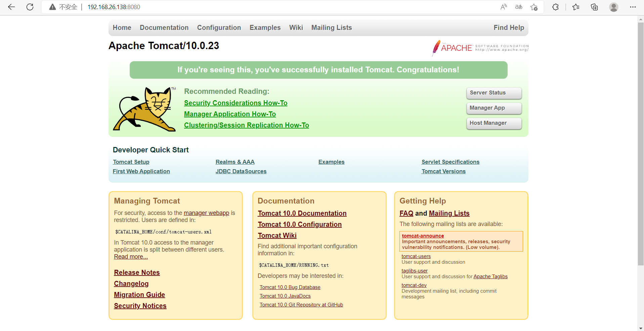Click the translate page icon

[x=519, y=7]
